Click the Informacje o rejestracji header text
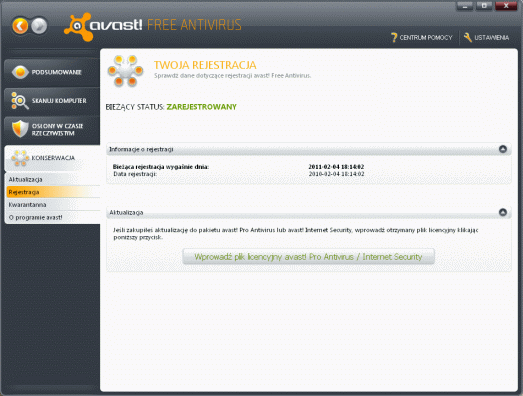523x396 pixels. click(141, 149)
